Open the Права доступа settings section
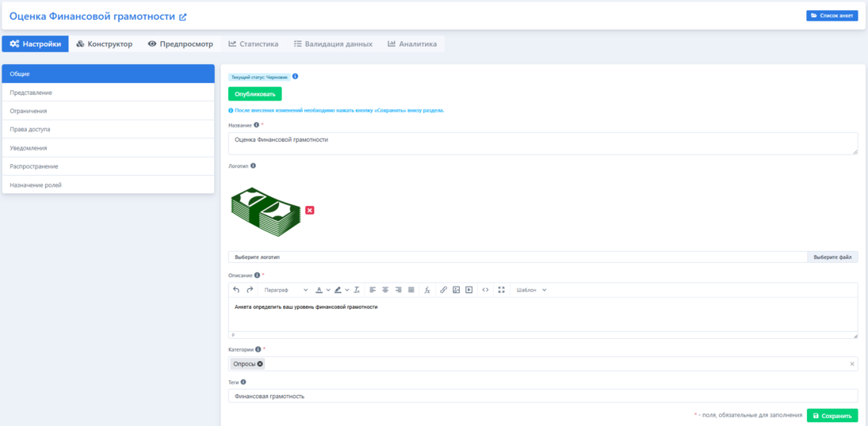The width and height of the screenshot is (868, 426). tap(108, 129)
